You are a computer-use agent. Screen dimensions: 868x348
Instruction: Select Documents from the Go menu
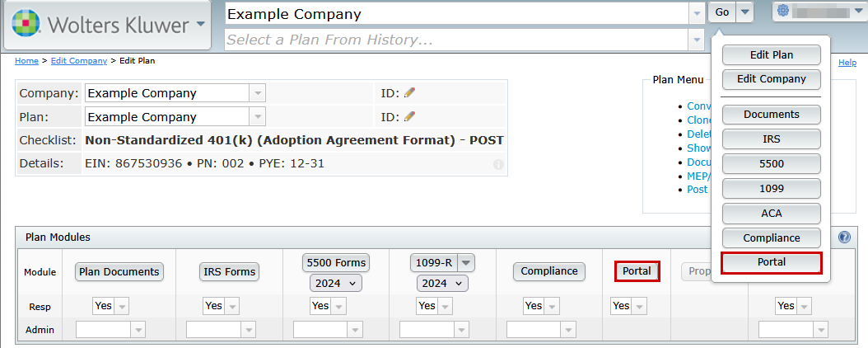point(771,115)
